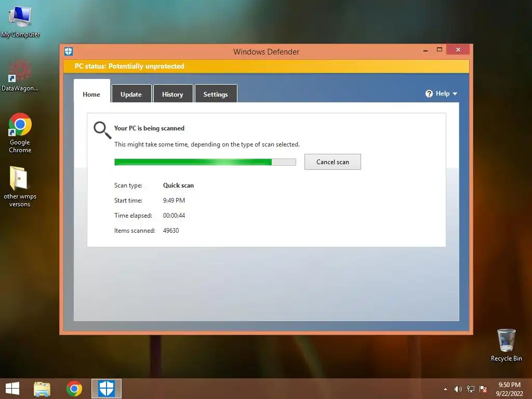The width and height of the screenshot is (532, 399).
Task: Click the Windows Defender window title text
Action: click(267, 51)
